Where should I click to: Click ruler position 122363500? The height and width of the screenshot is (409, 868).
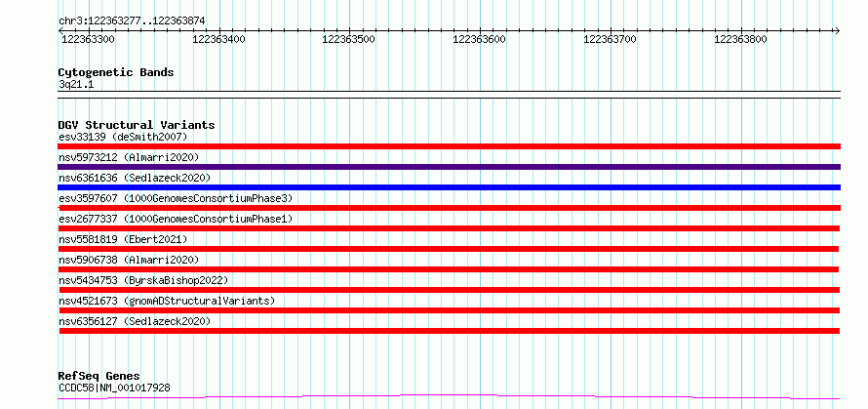click(349, 39)
